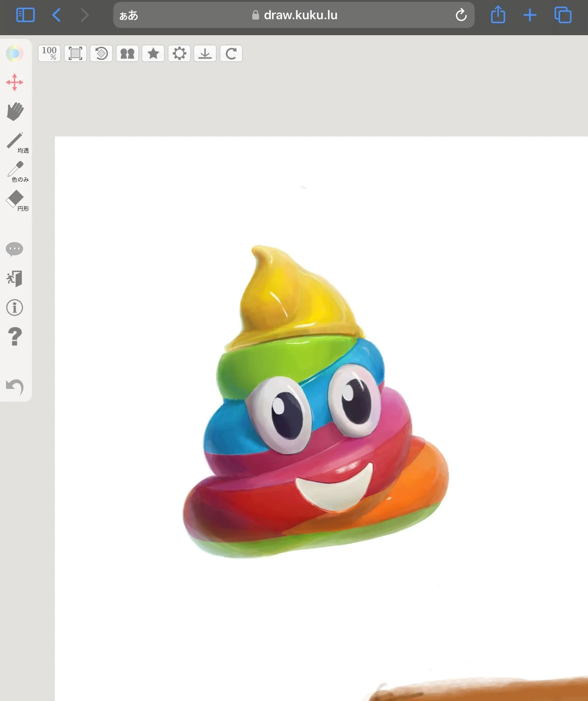The width and height of the screenshot is (588, 701).
Task: Reload the page
Action: (461, 15)
